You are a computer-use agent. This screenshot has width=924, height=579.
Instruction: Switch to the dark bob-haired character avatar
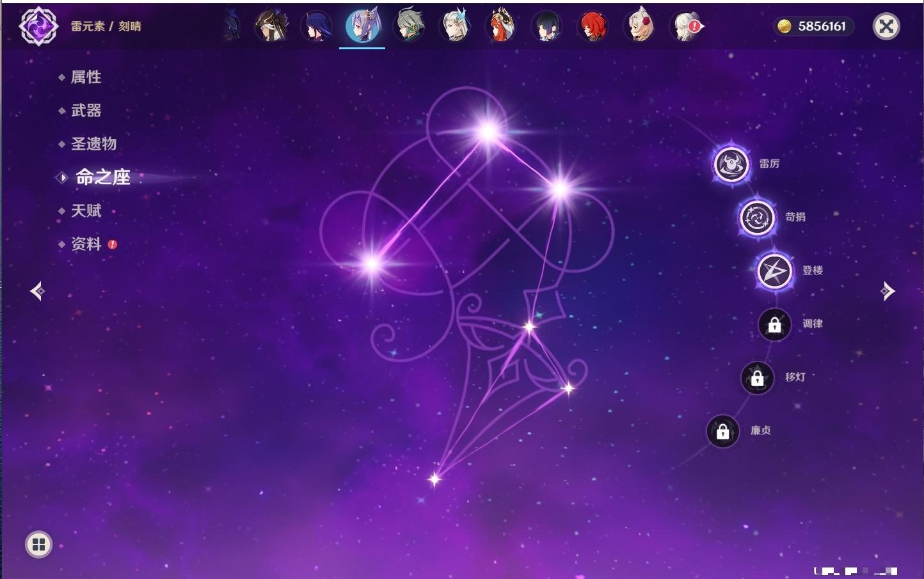click(547, 26)
